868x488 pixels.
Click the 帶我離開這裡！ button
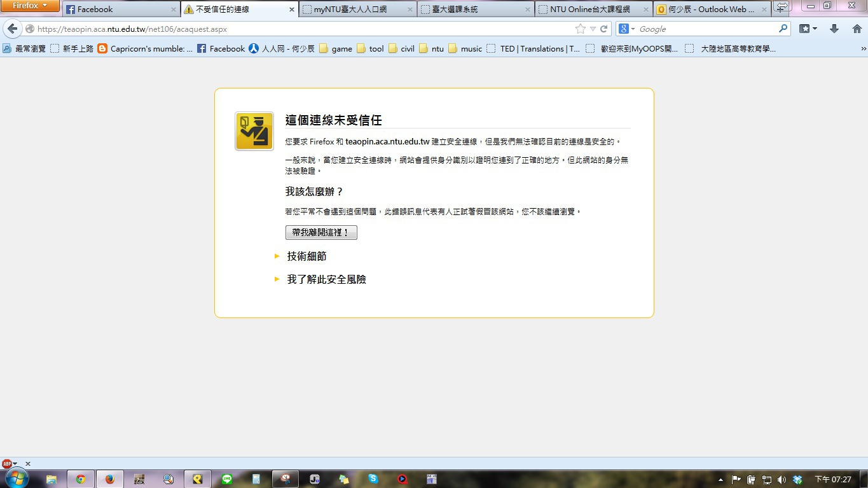point(321,233)
